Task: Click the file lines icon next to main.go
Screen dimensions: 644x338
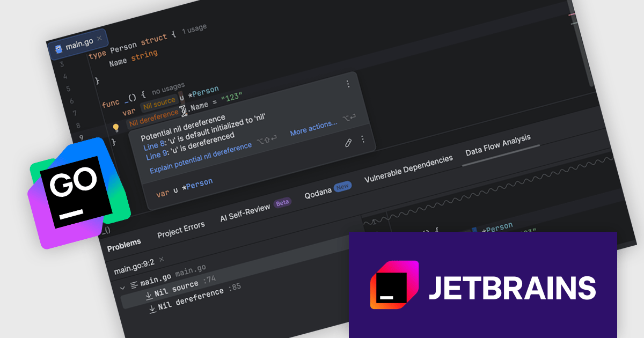Action: pyautogui.click(x=134, y=284)
